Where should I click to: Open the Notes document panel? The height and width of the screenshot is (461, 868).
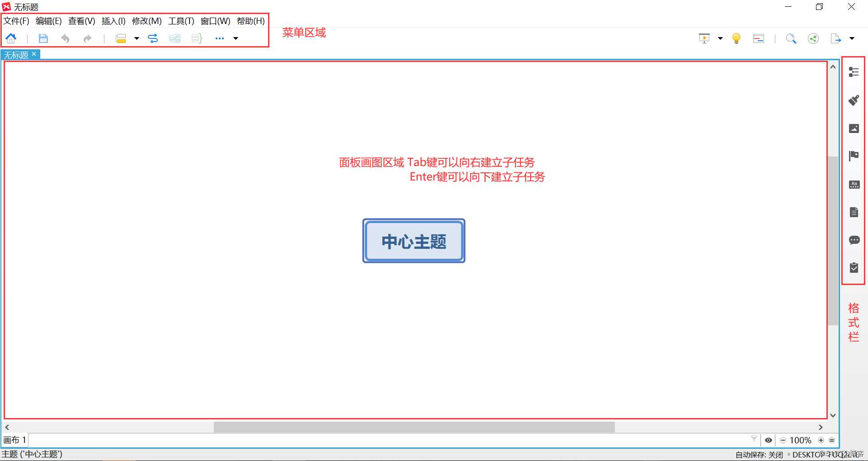(x=854, y=212)
